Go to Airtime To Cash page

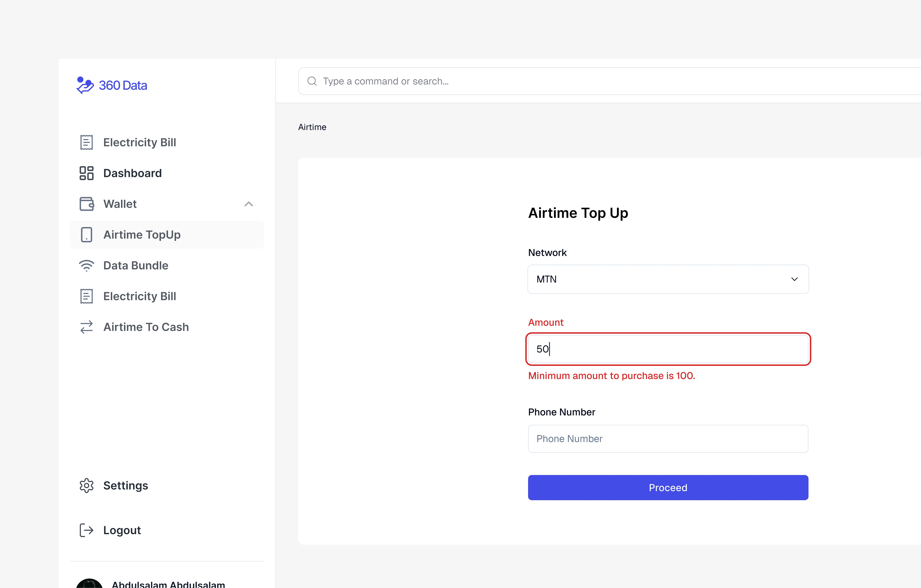[146, 327]
